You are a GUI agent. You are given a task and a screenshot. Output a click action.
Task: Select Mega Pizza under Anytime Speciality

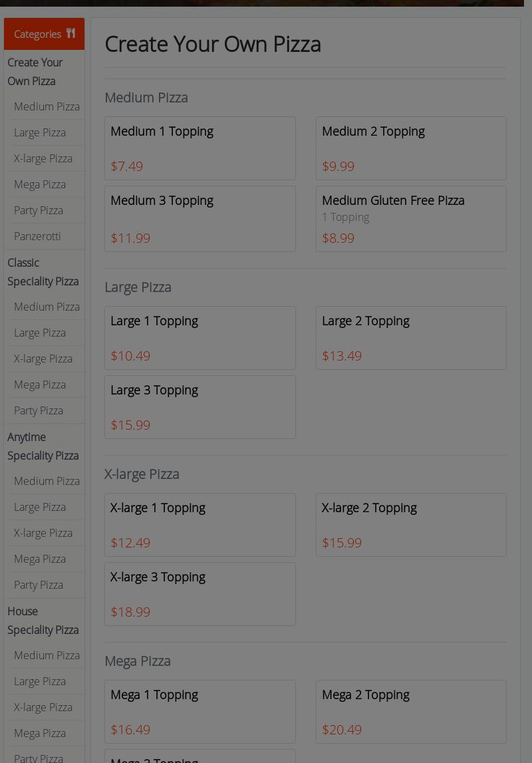click(x=40, y=559)
